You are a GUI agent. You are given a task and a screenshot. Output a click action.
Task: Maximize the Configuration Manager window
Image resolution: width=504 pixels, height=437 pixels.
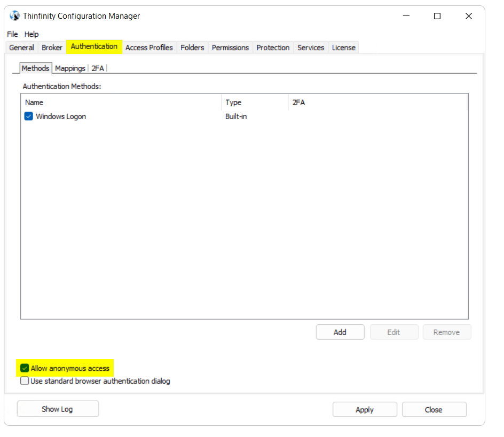pyautogui.click(x=437, y=15)
